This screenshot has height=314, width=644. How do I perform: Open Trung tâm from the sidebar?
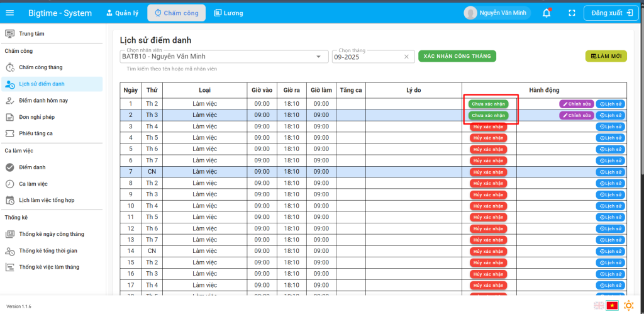[31, 33]
